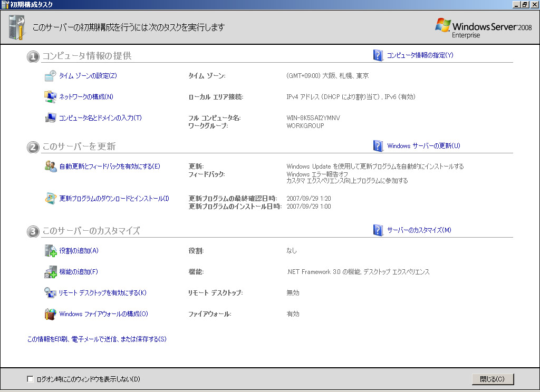Click the Add features (機能の追加) icon
Screen dimensions: 540x392
point(50,271)
